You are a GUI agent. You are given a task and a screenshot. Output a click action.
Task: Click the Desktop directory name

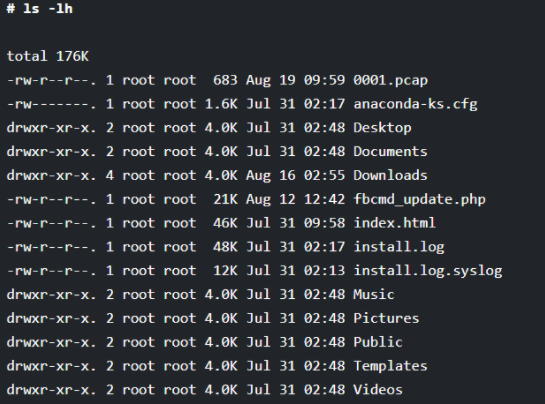(x=382, y=128)
